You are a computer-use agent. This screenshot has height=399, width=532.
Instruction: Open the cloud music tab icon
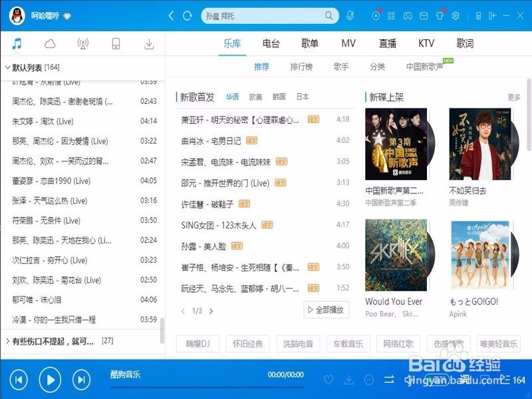50,43
